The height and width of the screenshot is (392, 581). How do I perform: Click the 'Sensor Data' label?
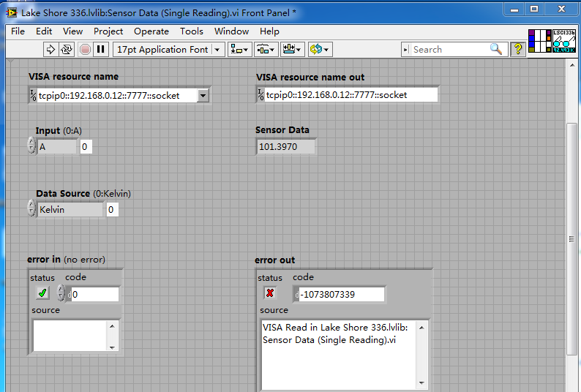282,130
